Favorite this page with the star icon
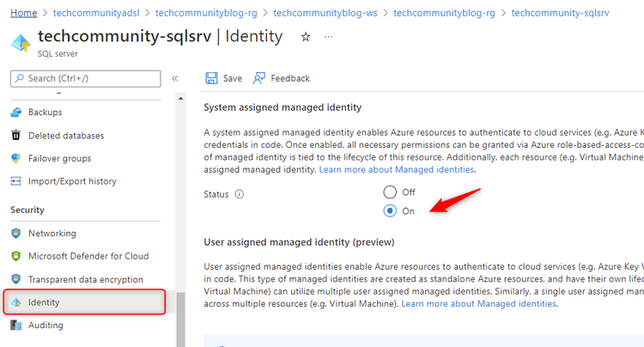 [306, 37]
